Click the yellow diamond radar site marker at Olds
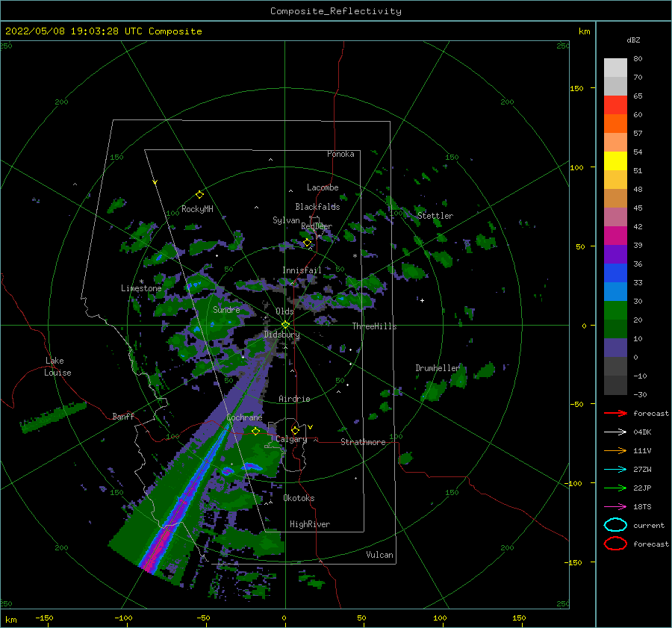The height and width of the screenshot is (628, 672). (285, 325)
